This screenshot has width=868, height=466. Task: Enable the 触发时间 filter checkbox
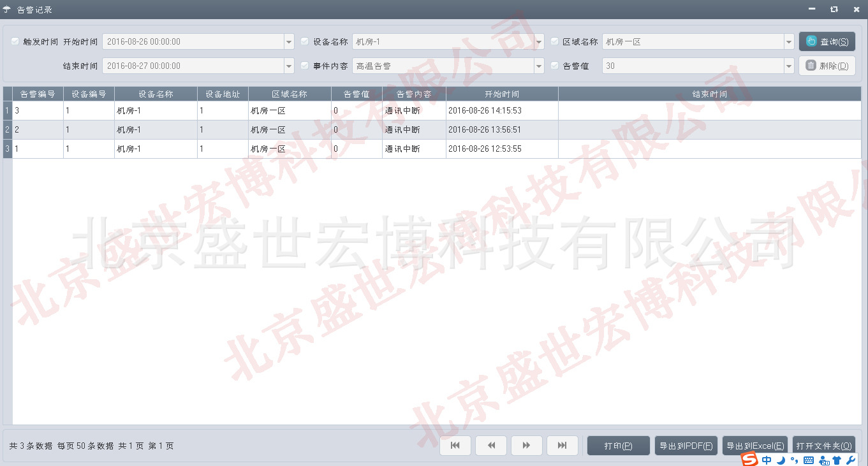pyautogui.click(x=14, y=41)
